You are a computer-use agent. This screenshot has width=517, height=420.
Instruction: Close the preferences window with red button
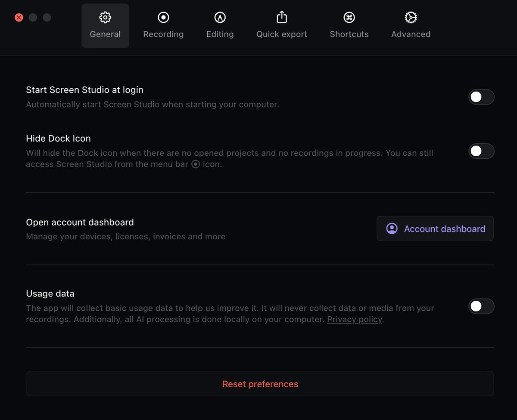(x=19, y=18)
